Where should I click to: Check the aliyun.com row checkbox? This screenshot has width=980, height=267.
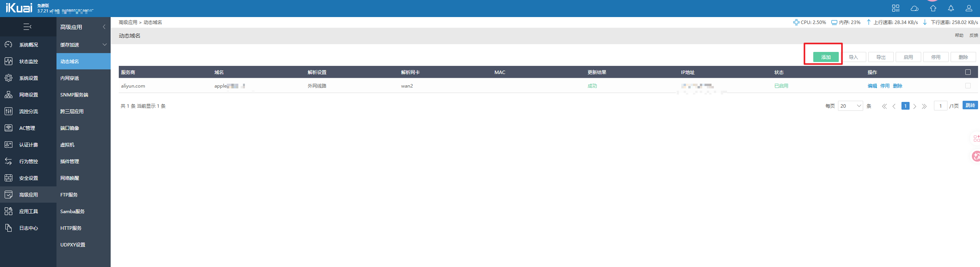968,86
